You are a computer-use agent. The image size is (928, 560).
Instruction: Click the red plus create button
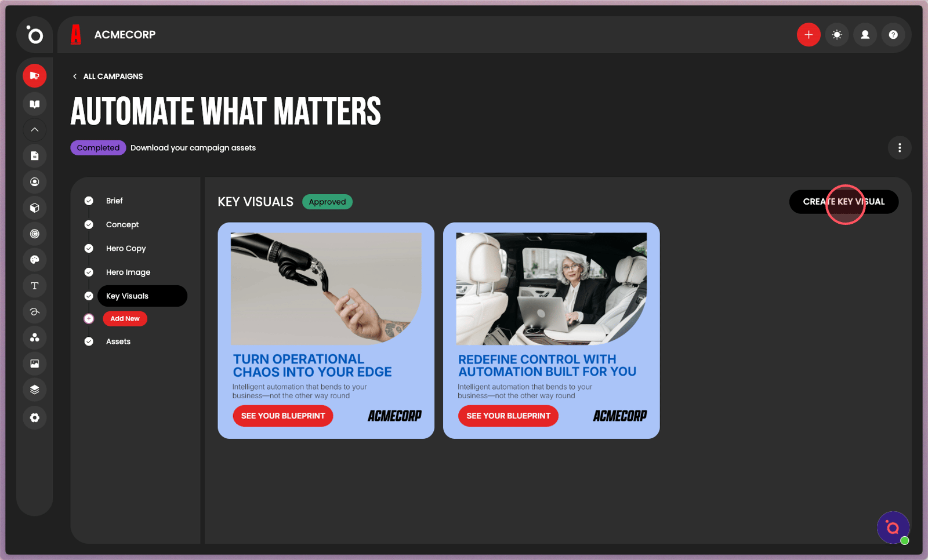point(809,35)
